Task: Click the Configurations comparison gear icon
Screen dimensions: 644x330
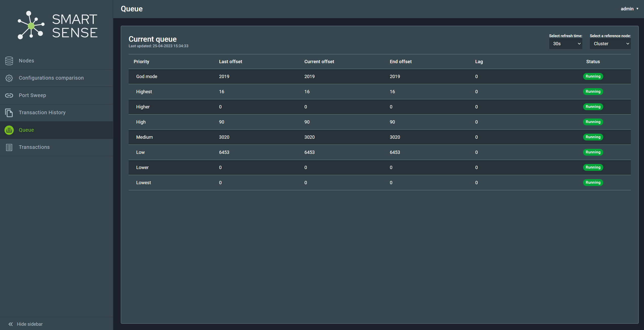Action: click(x=9, y=78)
